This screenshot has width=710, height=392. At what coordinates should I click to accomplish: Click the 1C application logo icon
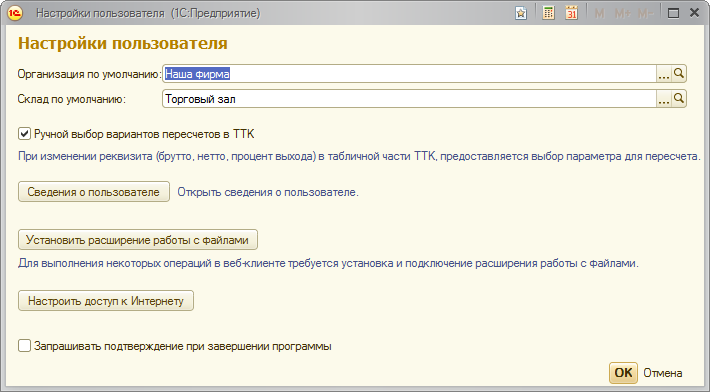(x=14, y=13)
